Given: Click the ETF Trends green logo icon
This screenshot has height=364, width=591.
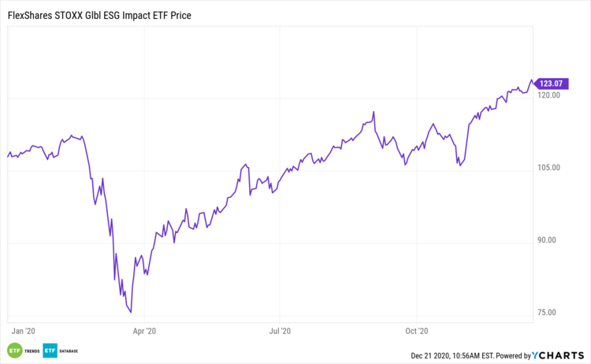Looking at the screenshot, I should [x=13, y=350].
